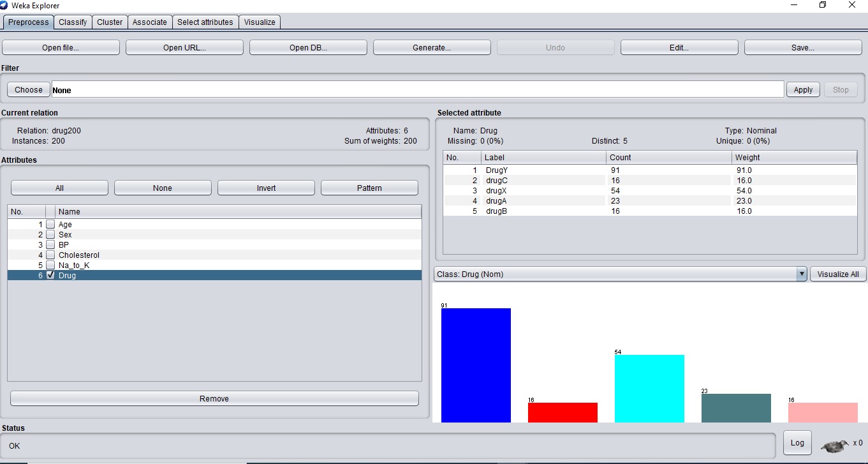Click the DrugY label row

650,170
